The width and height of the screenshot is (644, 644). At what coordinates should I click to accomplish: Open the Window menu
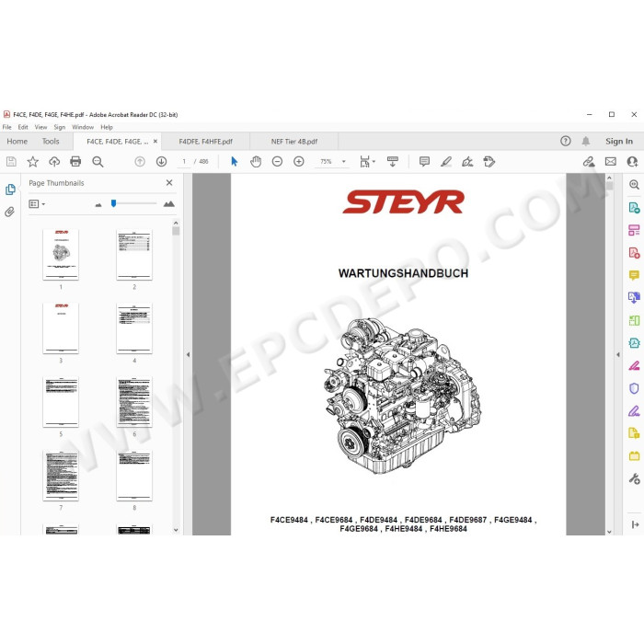(x=83, y=127)
